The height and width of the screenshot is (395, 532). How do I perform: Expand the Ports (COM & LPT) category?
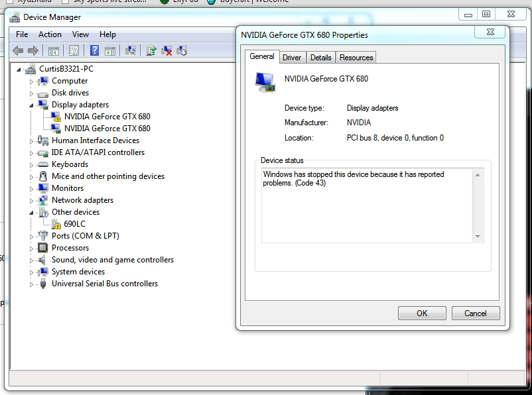31,237
